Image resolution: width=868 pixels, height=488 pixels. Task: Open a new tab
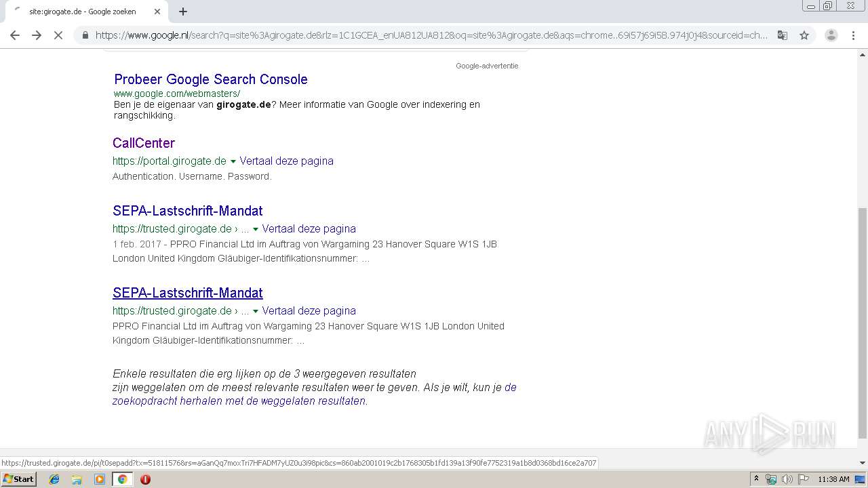pyautogui.click(x=183, y=12)
